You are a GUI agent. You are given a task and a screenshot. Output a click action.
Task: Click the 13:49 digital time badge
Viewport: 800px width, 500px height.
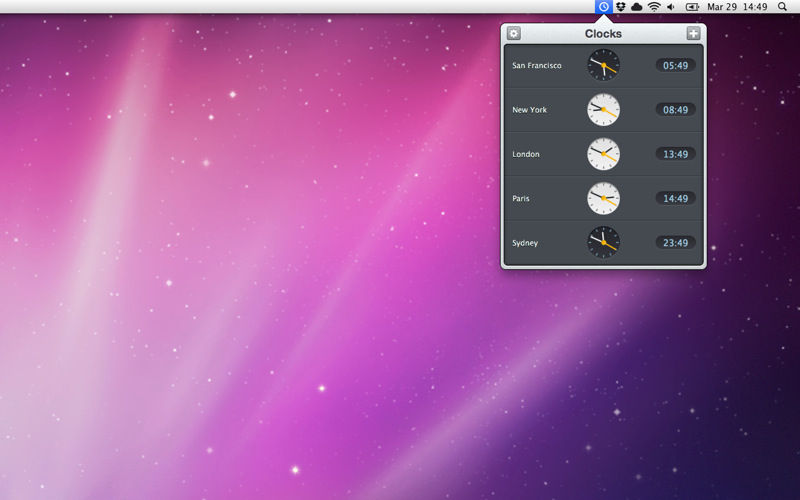click(x=676, y=154)
